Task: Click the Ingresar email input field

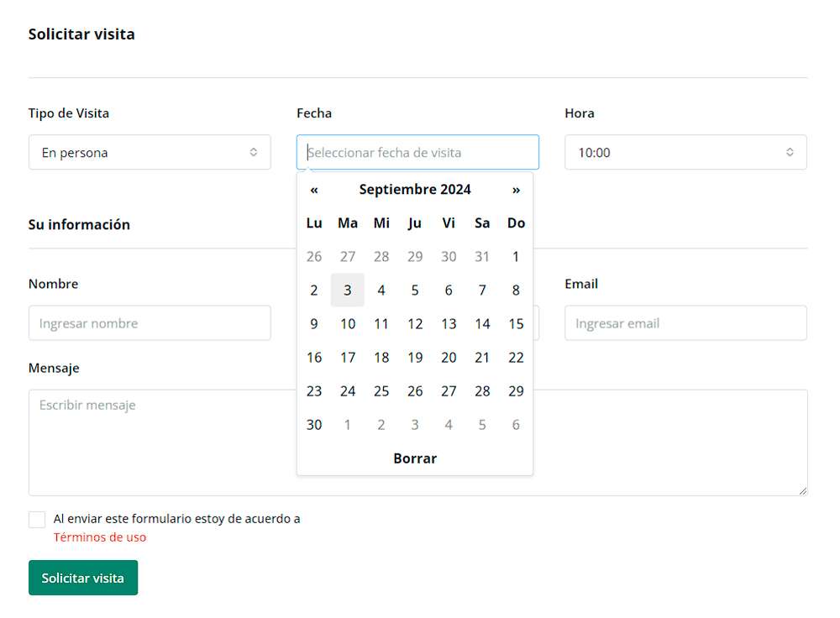Action: pos(685,323)
